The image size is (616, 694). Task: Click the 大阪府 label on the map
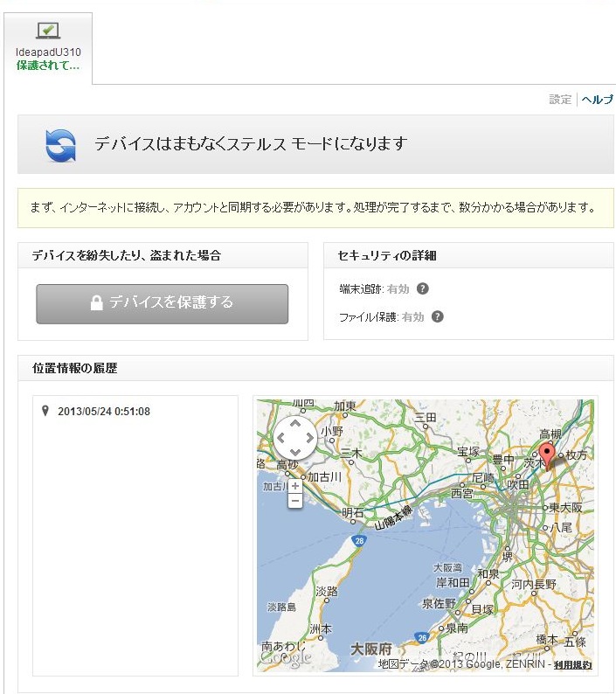click(371, 649)
